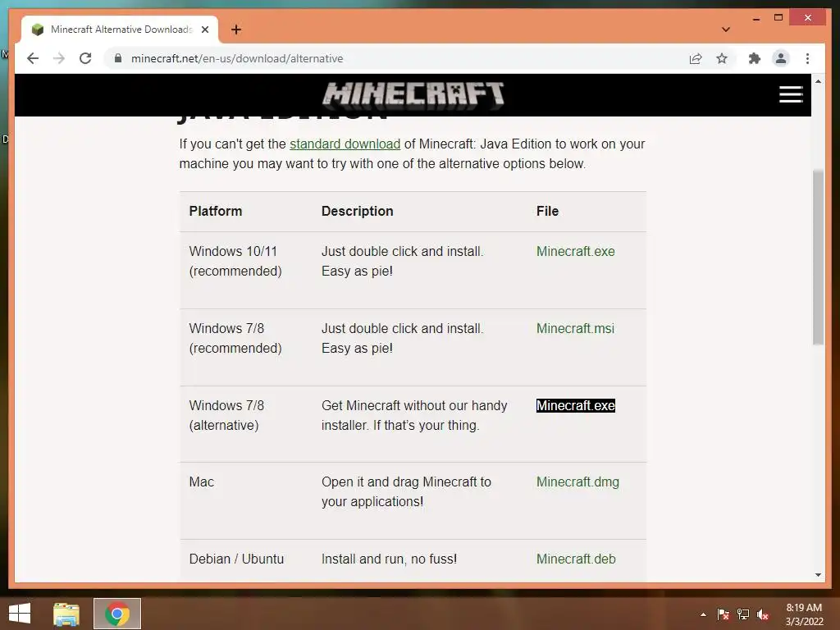
Task: Follow the standard download link
Action: [x=345, y=144]
